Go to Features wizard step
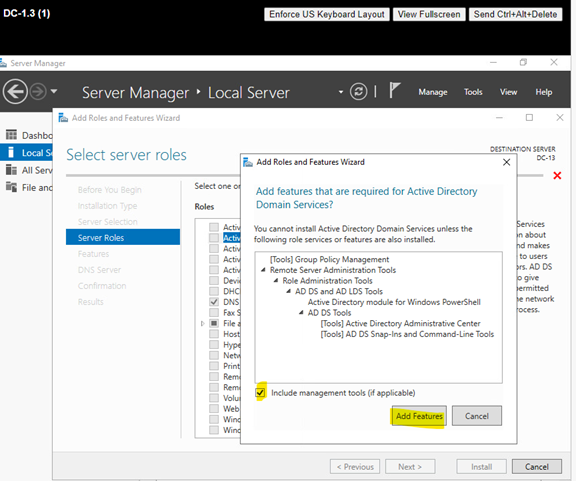 point(93,254)
